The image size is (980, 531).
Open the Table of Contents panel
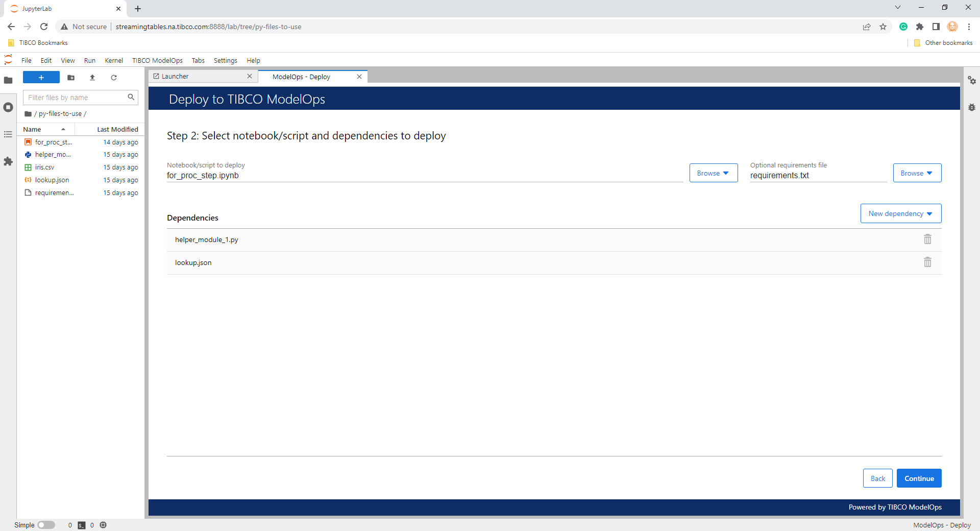(8, 134)
